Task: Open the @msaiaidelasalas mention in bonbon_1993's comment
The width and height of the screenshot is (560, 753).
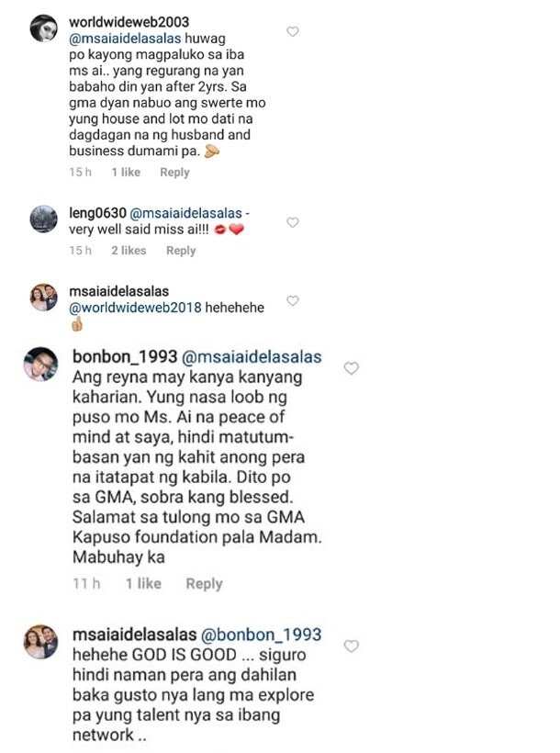Action: pyautogui.click(x=252, y=357)
